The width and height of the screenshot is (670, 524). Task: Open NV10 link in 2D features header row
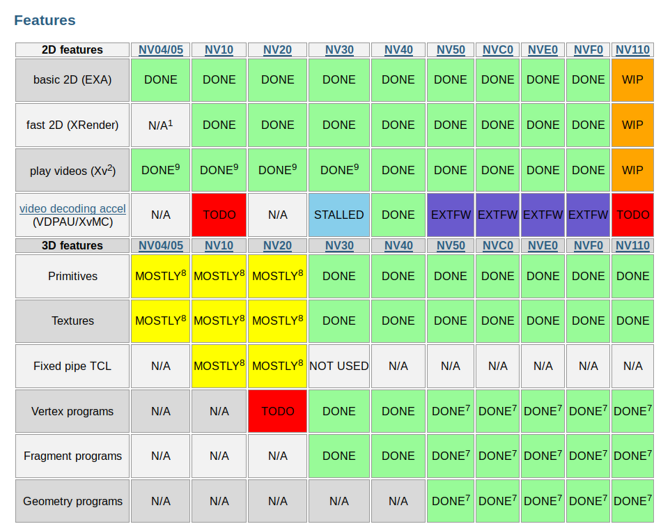(x=219, y=49)
